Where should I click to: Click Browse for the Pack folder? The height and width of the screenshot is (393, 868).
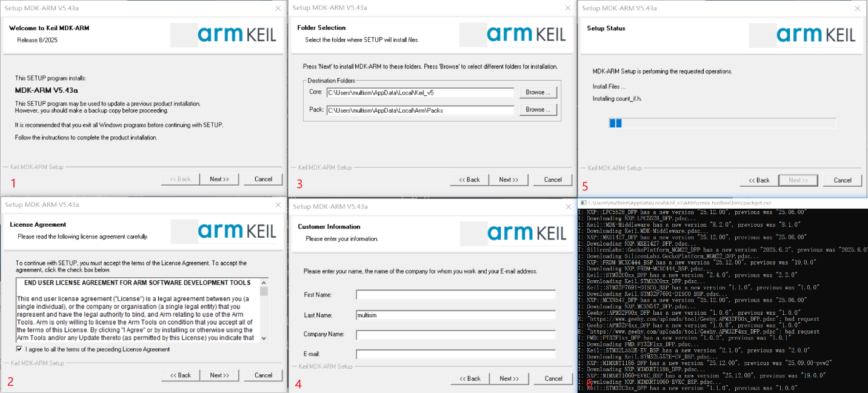click(538, 110)
